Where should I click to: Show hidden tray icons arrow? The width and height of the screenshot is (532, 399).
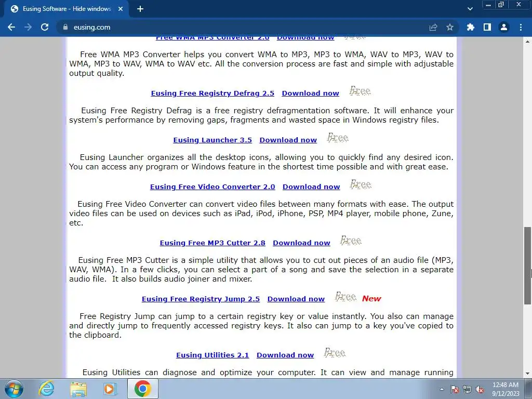[442, 389]
